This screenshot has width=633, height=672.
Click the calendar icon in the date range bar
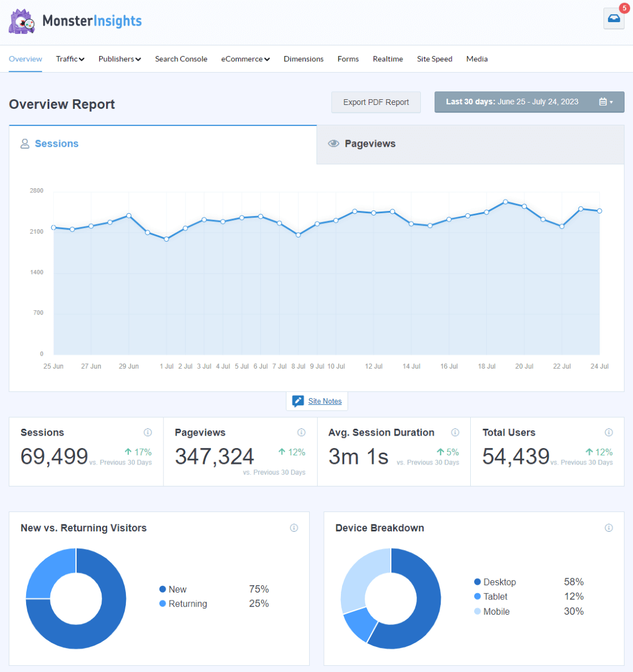(603, 102)
